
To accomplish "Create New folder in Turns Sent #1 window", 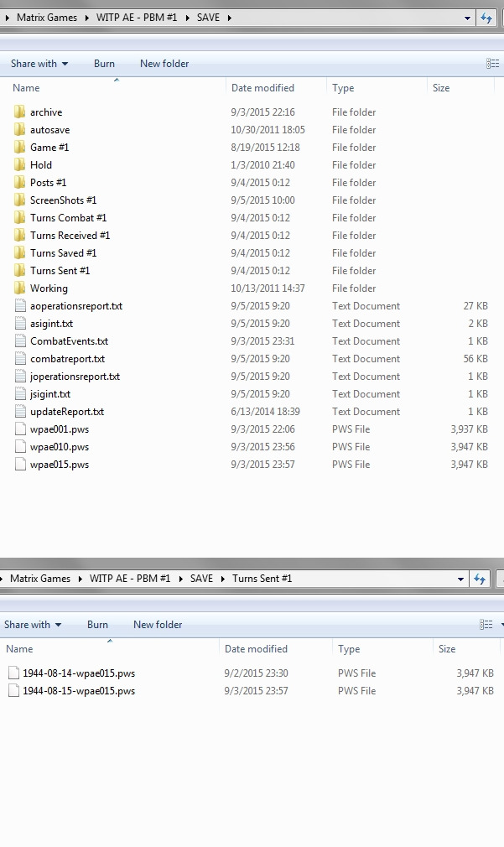I will pyautogui.click(x=158, y=625).
